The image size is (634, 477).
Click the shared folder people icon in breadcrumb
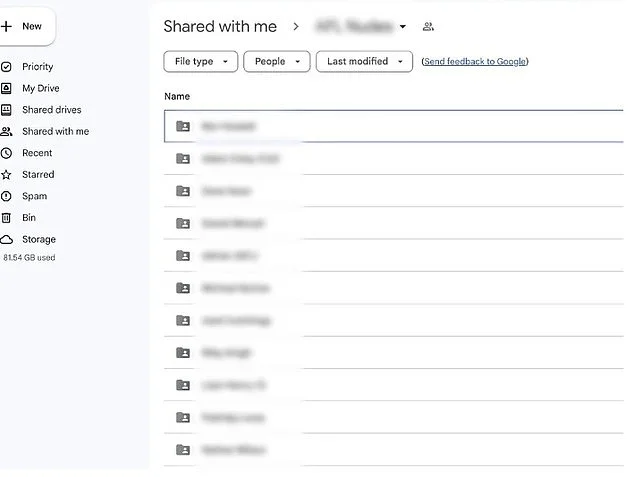point(429,27)
